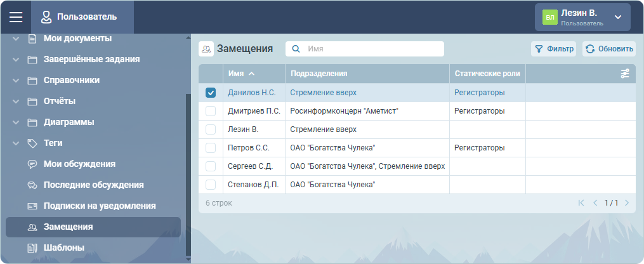Click the Шаблоны templates icon in sidebar
The image size is (644, 264).
point(32,247)
